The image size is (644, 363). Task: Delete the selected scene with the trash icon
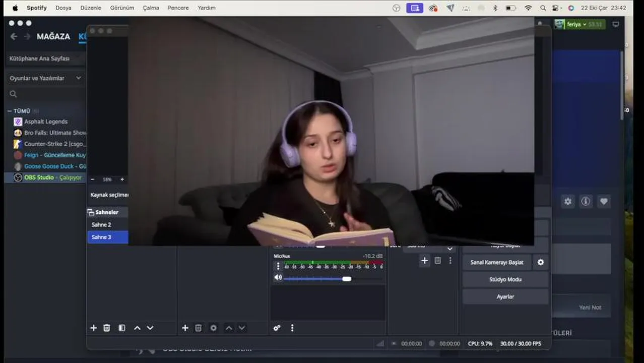[x=107, y=328]
